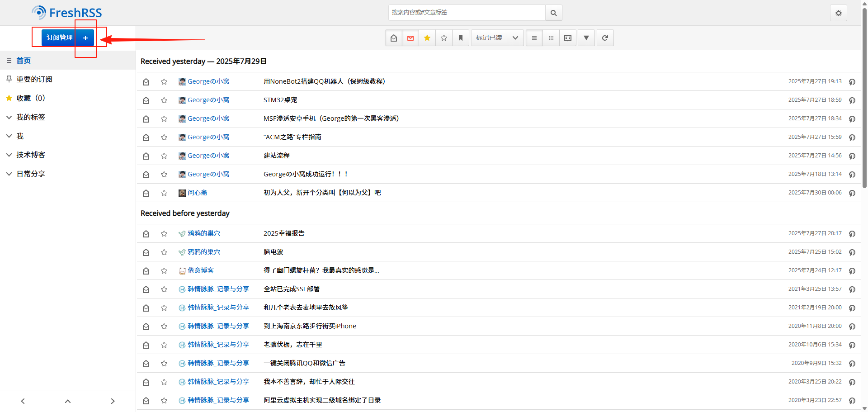Toggle read status of 老骥伏枥，志在千里 row
868x412 pixels.
(x=146, y=345)
